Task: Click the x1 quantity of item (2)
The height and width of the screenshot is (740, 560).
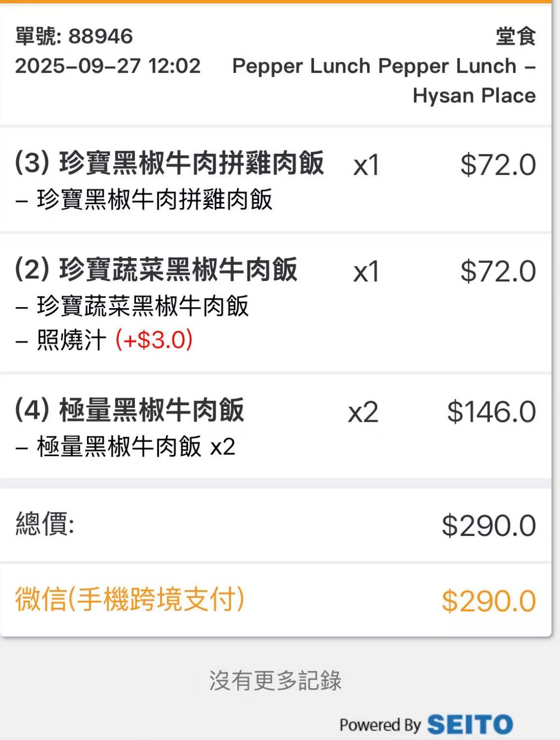Action: point(366,272)
